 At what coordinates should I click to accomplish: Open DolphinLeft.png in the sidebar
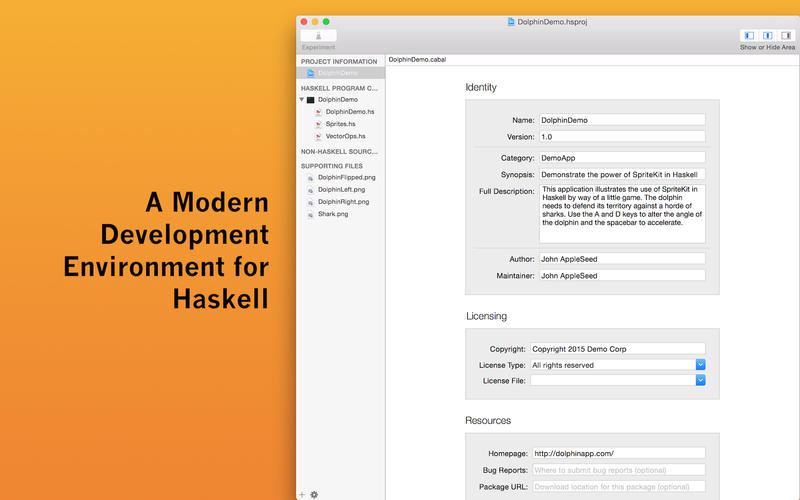tap(341, 189)
